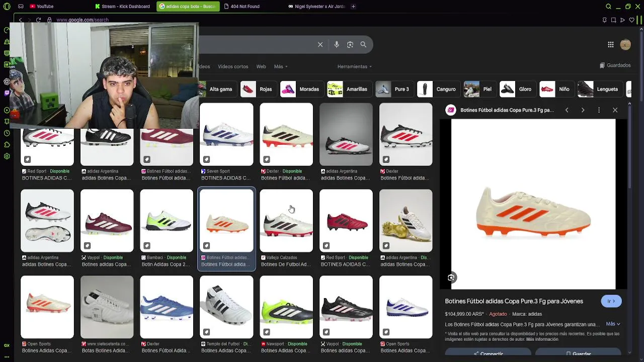Navigate back in browser toolbar
Viewport: 644px width, 362px height.
coord(20,20)
